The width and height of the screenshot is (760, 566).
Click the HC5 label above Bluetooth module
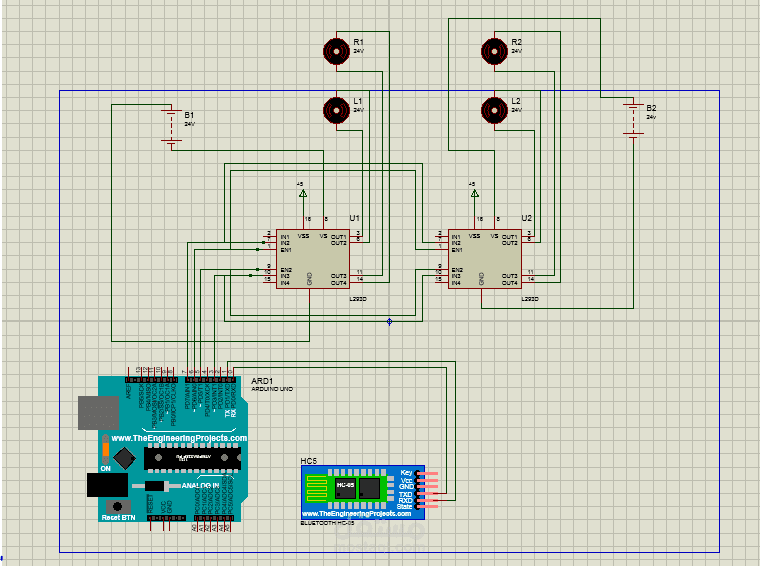(x=308, y=461)
